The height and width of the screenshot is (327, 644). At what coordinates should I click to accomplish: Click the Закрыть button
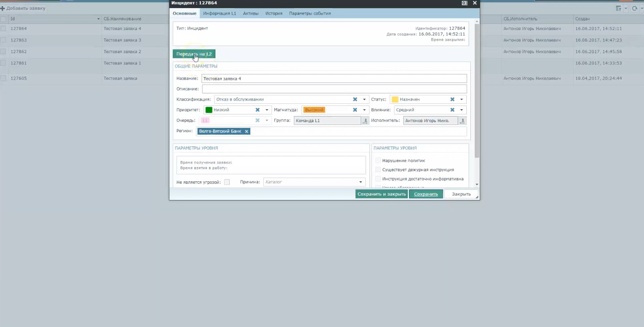click(461, 194)
